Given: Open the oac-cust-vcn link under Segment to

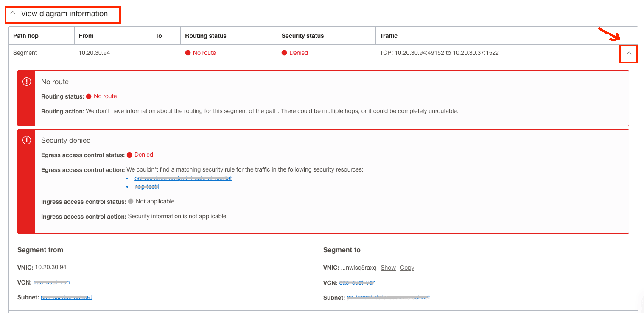Looking at the screenshot, I should point(357,282).
